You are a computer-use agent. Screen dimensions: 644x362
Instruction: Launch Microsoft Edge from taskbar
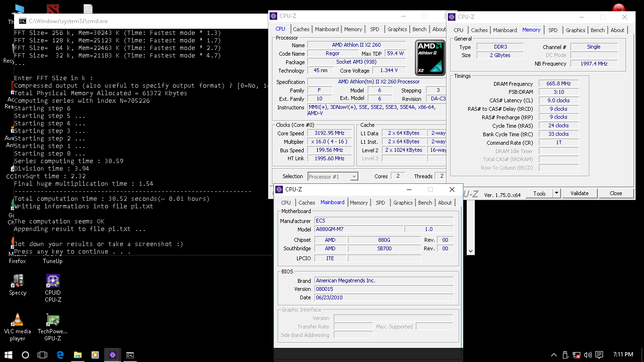(60, 354)
